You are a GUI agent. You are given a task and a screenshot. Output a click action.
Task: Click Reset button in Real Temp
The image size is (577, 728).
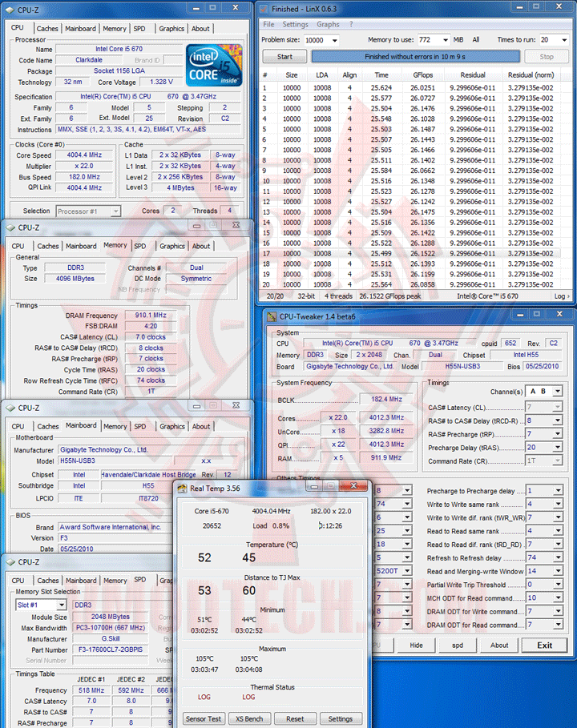(295, 718)
